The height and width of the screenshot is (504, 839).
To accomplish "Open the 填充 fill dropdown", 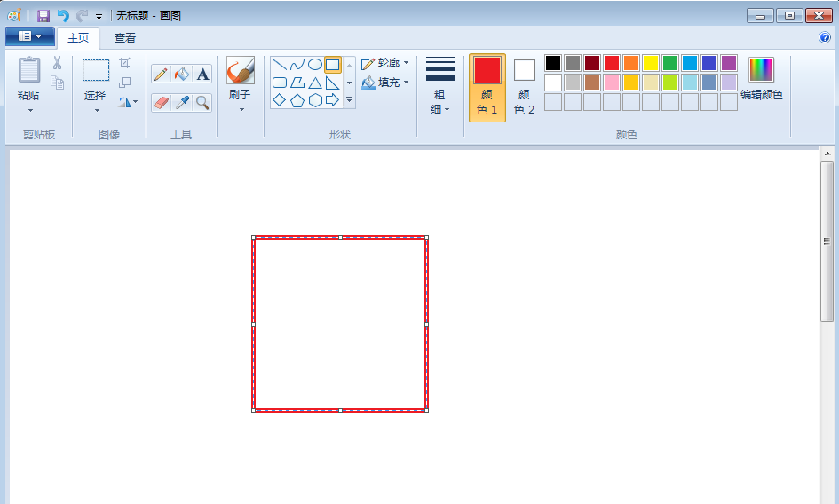I will pos(385,83).
